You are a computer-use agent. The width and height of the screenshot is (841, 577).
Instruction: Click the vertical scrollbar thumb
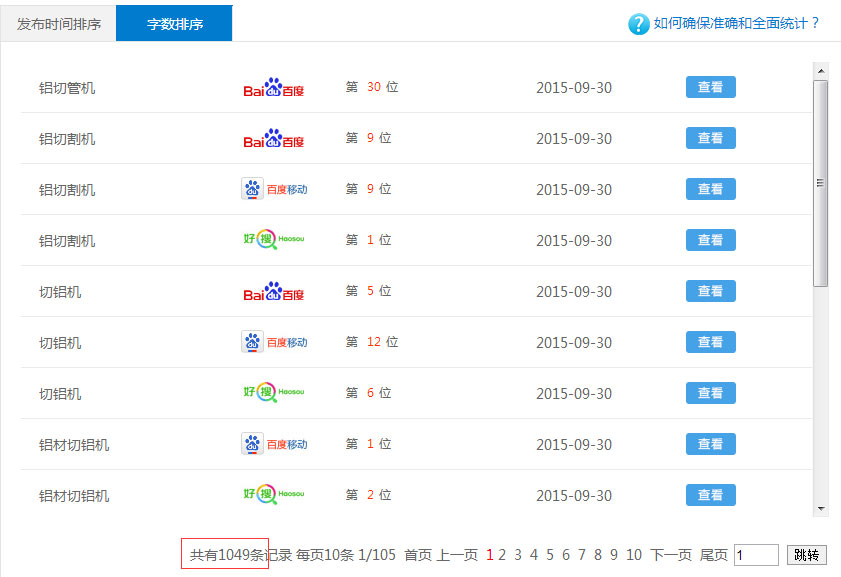click(821, 183)
